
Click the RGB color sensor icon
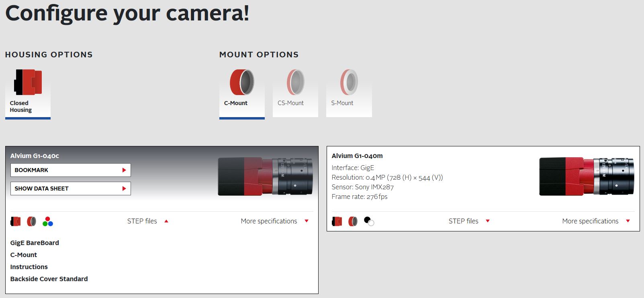point(48,221)
